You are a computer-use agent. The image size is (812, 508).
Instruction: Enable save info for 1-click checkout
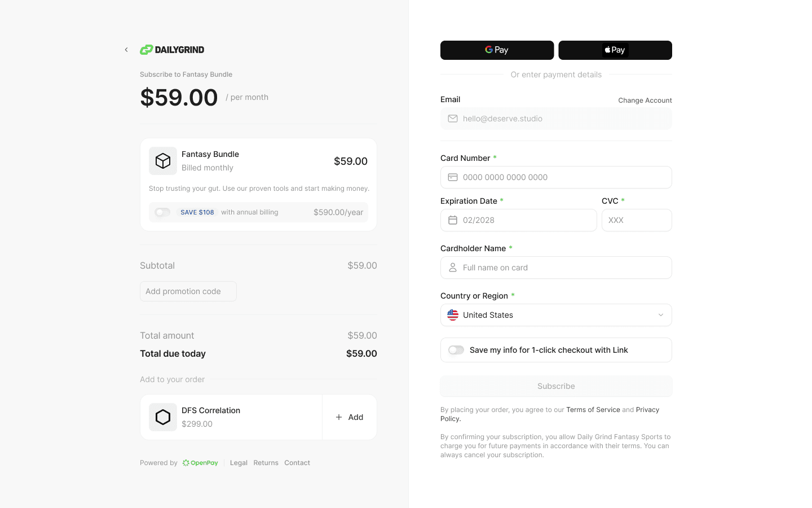(x=456, y=350)
